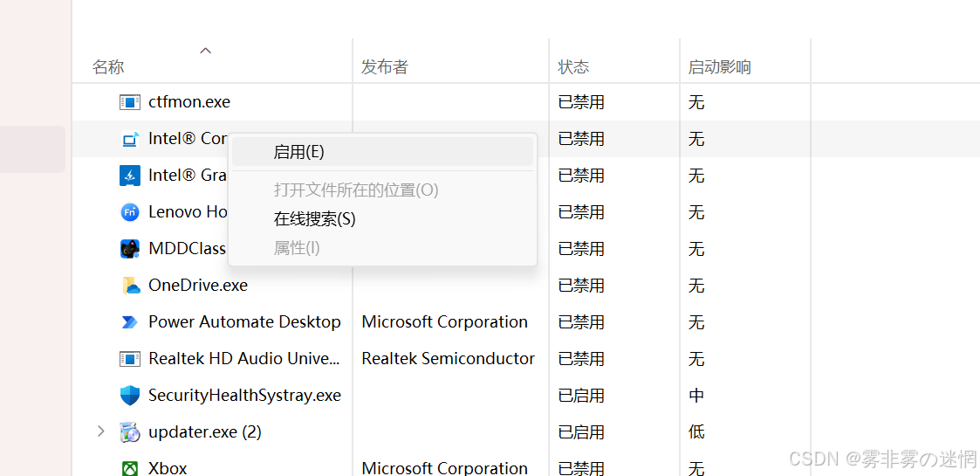Click the Power Automate Desktop icon
This screenshot has height=476, width=980.
(129, 322)
